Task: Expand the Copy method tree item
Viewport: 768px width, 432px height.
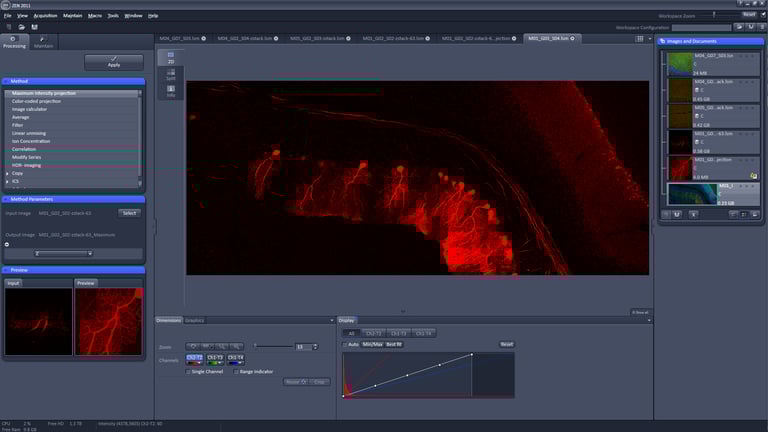Action: pyautogui.click(x=8, y=173)
